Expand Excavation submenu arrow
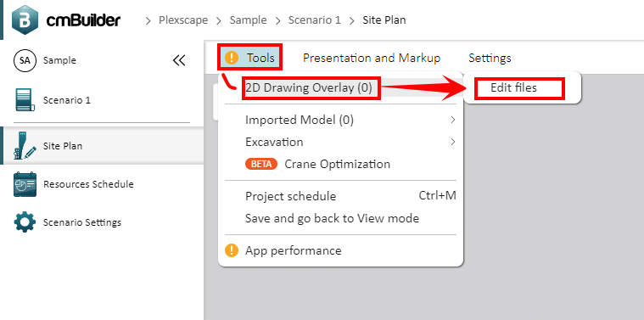The image size is (644, 320). (453, 142)
